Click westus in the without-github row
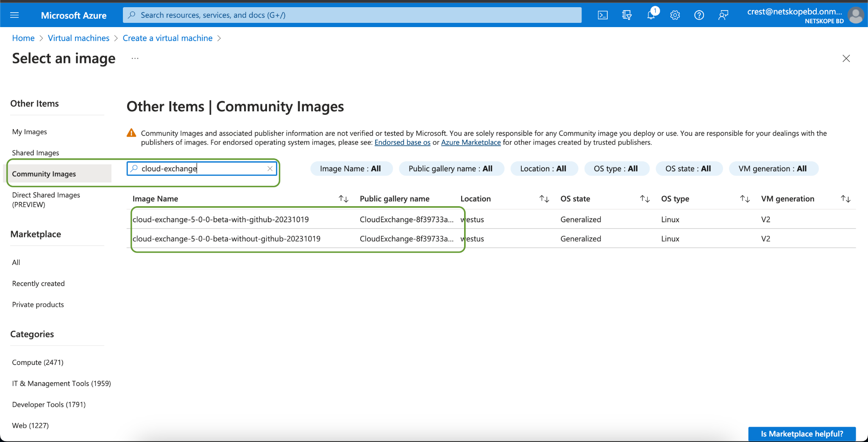Screen dimensions: 868x442 tap(472, 239)
